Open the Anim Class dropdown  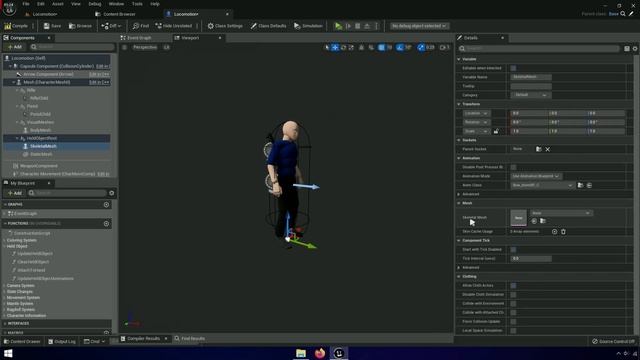pyautogui.click(x=542, y=185)
